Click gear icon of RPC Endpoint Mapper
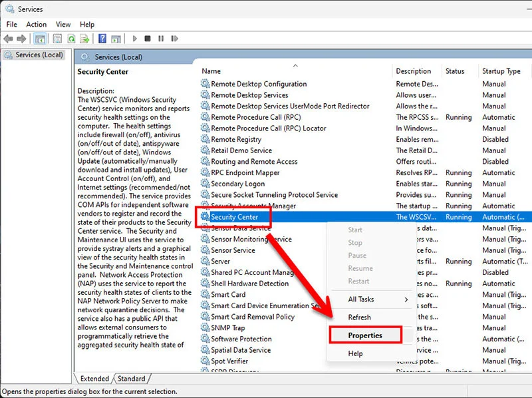The width and height of the screenshot is (532, 398). pyautogui.click(x=205, y=172)
